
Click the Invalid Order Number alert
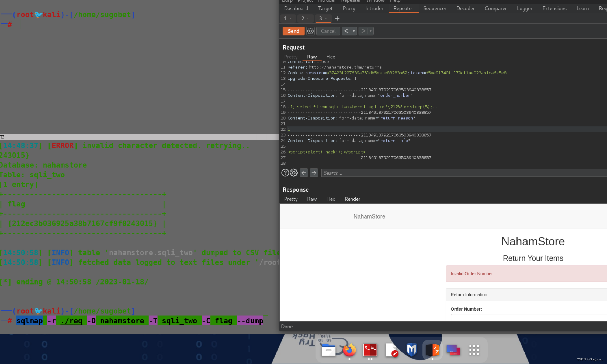pos(526,273)
